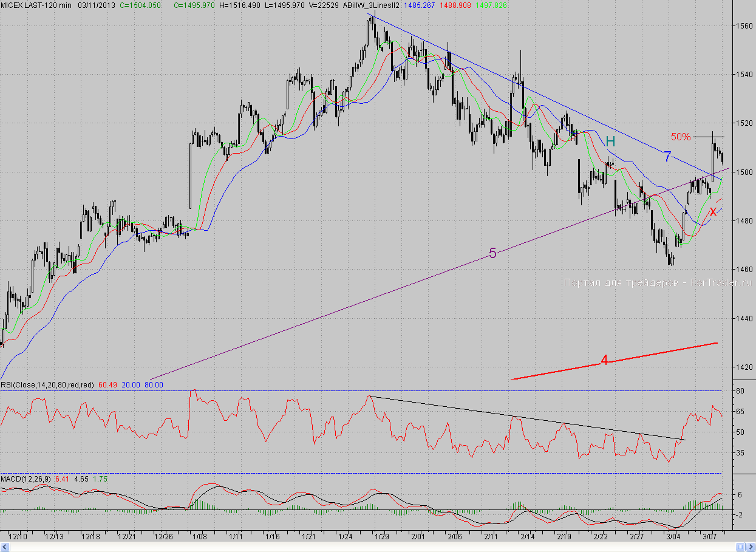
Task: Select the '5' label on purple trendline
Action: point(492,254)
